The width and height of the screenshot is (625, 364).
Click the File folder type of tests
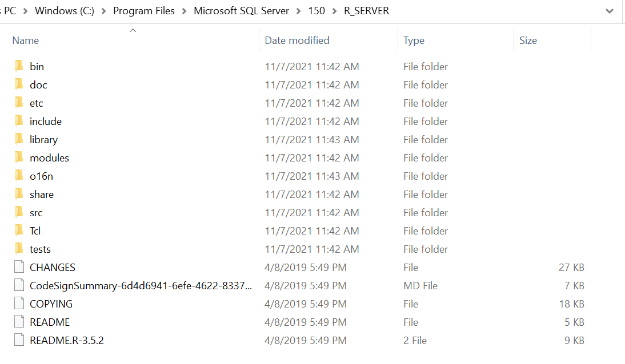(x=425, y=250)
